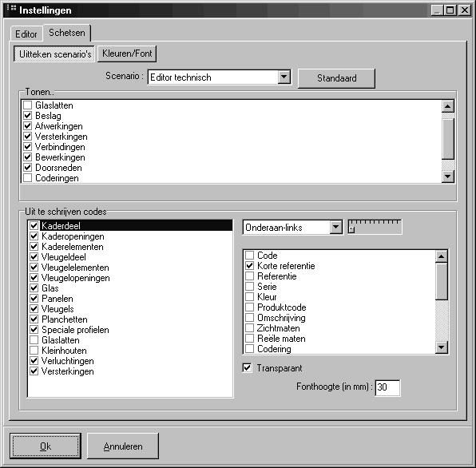
Task: Click the Standaard button
Action: (x=337, y=78)
